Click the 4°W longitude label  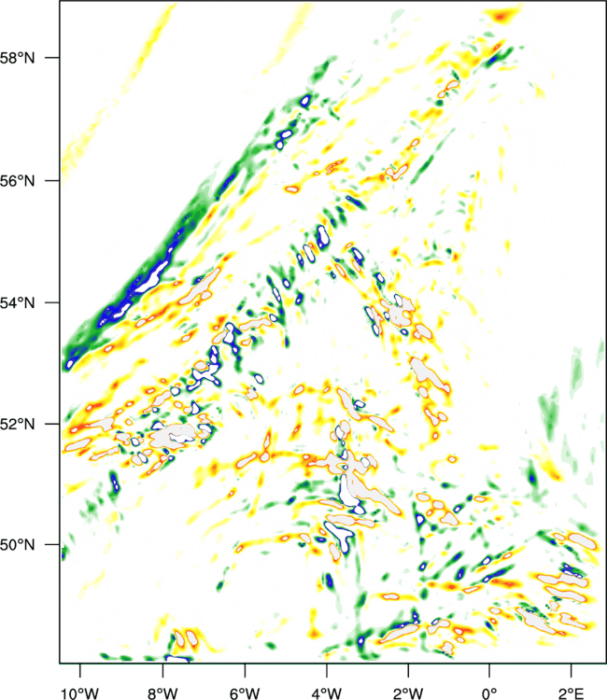click(327, 693)
